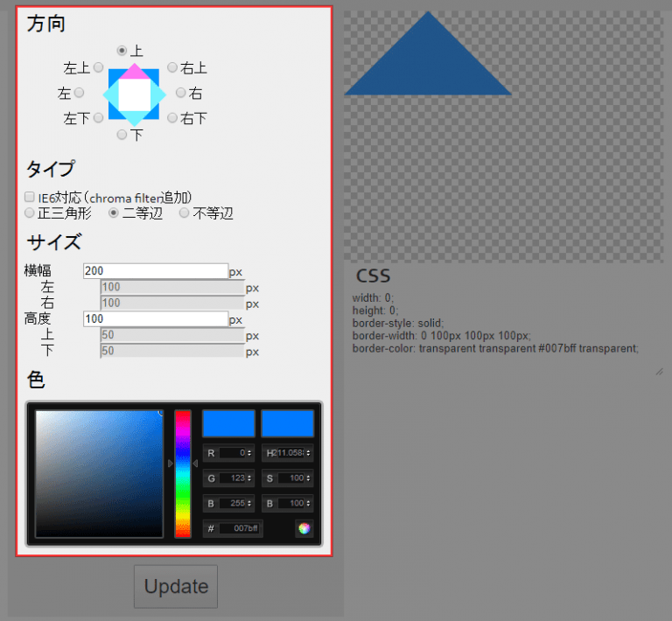
Task: Click the 高度 height input field
Action: click(156, 319)
